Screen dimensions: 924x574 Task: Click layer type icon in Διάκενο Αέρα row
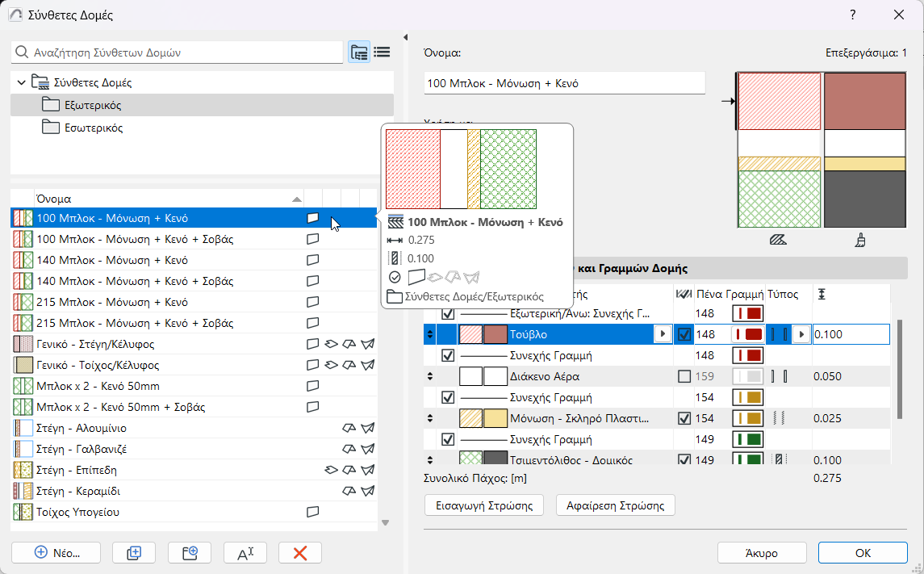(x=779, y=376)
